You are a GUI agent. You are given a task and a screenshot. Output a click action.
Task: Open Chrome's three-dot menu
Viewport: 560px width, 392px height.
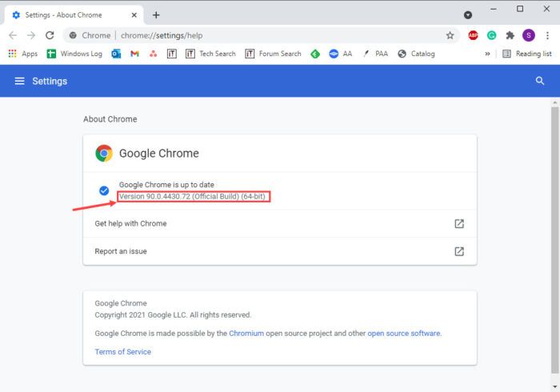(547, 35)
